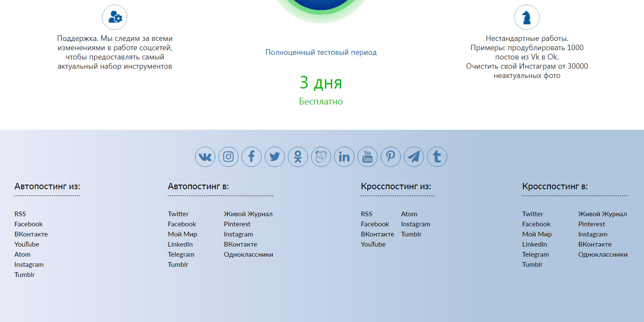644x322 pixels.
Task: Click Одноклассники under Кросспостинг в
Action: pos(603,255)
